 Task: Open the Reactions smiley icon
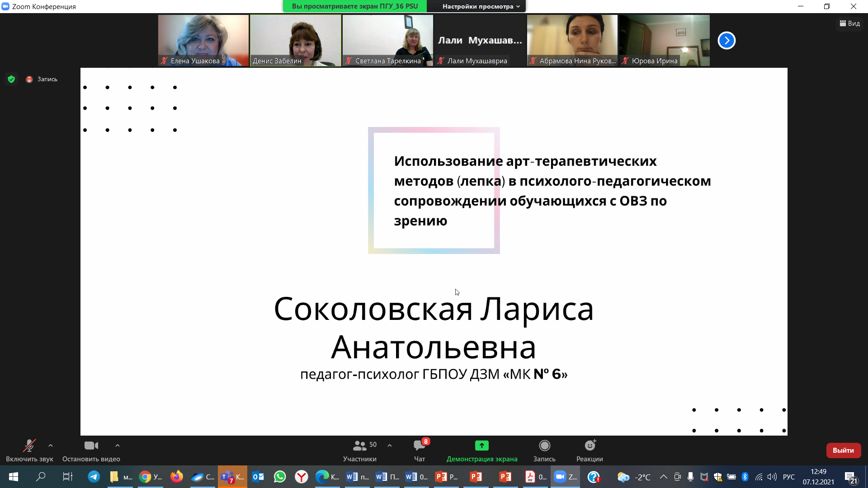pos(590,446)
